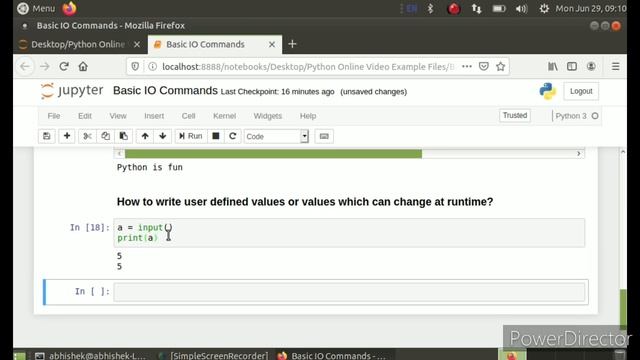The image size is (640, 360).
Task: Switch to abhishek terminal taskbar window
Action: [90, 356]
